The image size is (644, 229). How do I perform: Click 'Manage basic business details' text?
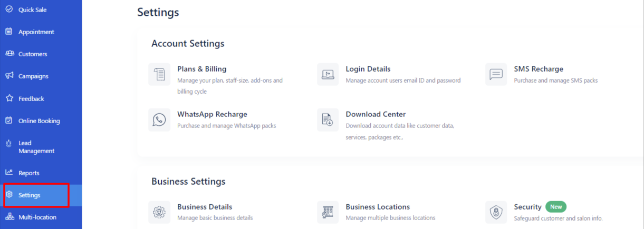(215, 218)
